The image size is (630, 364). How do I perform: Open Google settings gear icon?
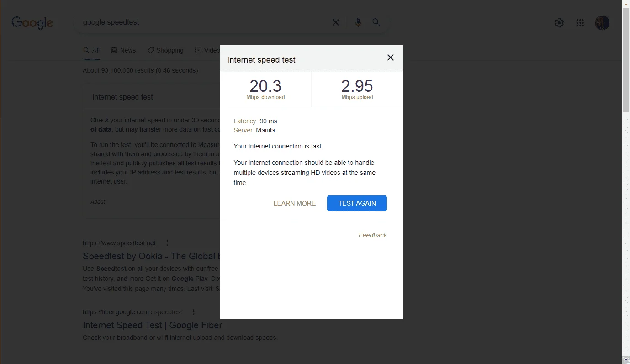(559, 23)
